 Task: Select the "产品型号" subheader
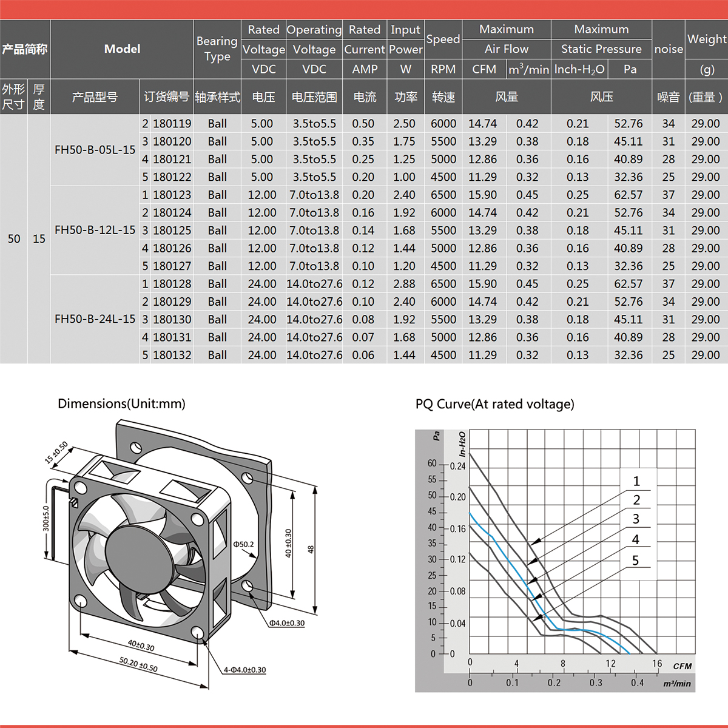coord(95,97)
